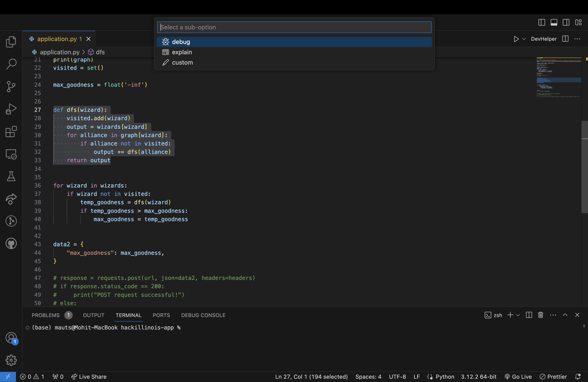Open the Source Control view
The image size is (588, 382).
[11, 87]
